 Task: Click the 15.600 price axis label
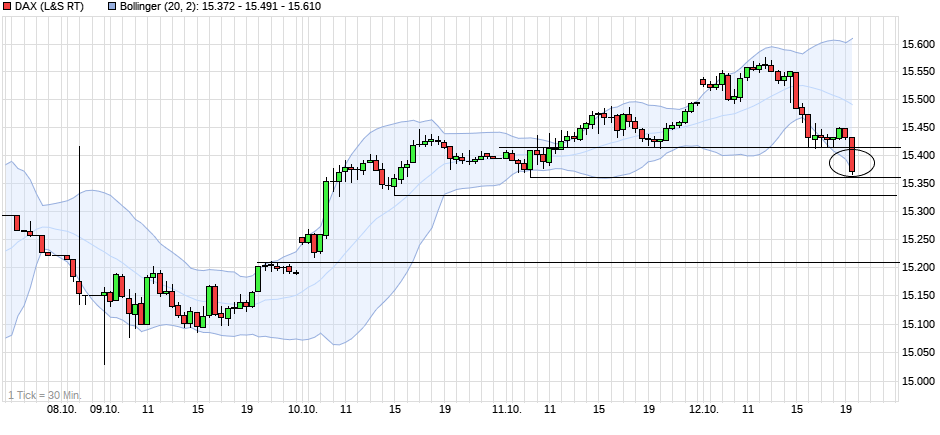pos(918,44)
